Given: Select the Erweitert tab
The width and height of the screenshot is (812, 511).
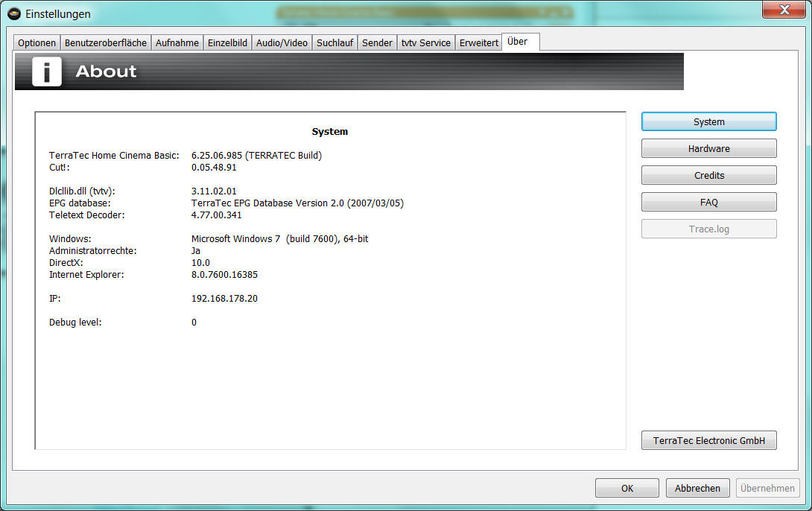Looking at the screenshot, I should pyautogui.click(x=478, y=42).
